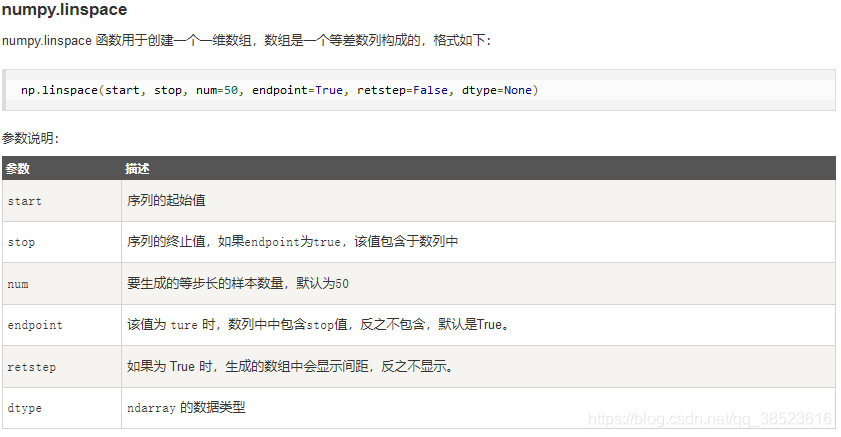Click dtype=None in the code snippet
This screenshot has width=841, height=437.
click(x=497, y=90)
